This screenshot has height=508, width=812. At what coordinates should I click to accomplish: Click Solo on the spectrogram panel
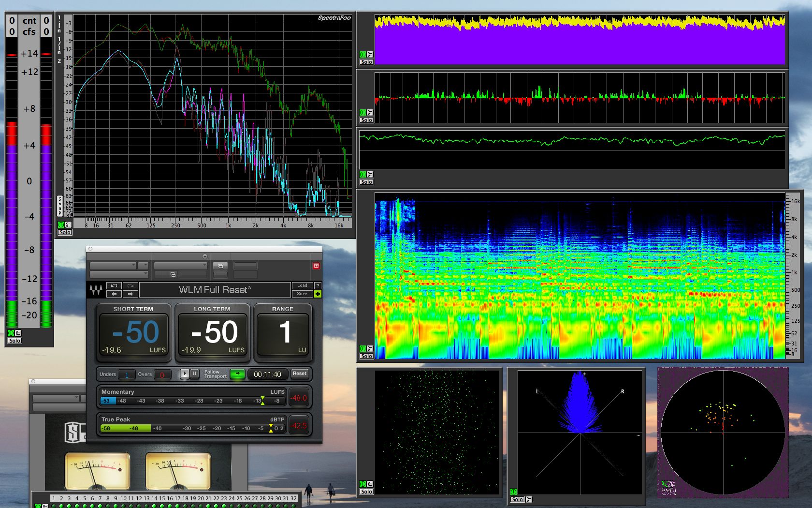[x=366, y=356]
